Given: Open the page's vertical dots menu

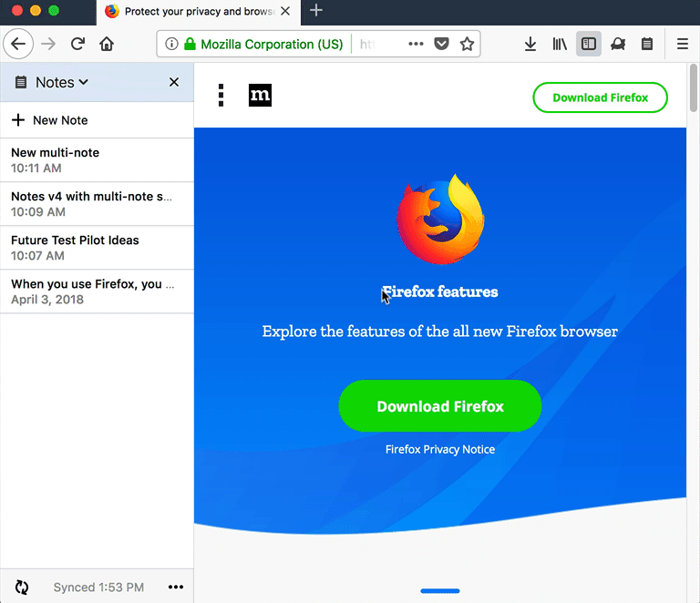Looking at the screenshot, I should 221,96.
